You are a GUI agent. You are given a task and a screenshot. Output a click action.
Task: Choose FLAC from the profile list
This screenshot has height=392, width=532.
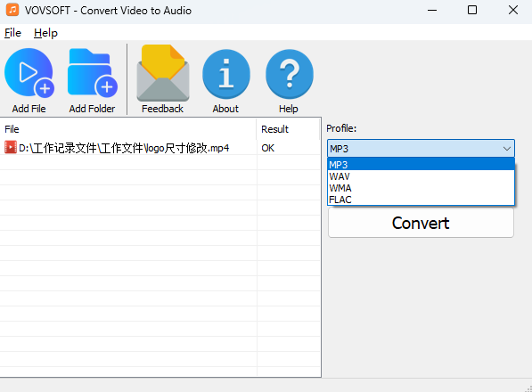coord(421,200)
